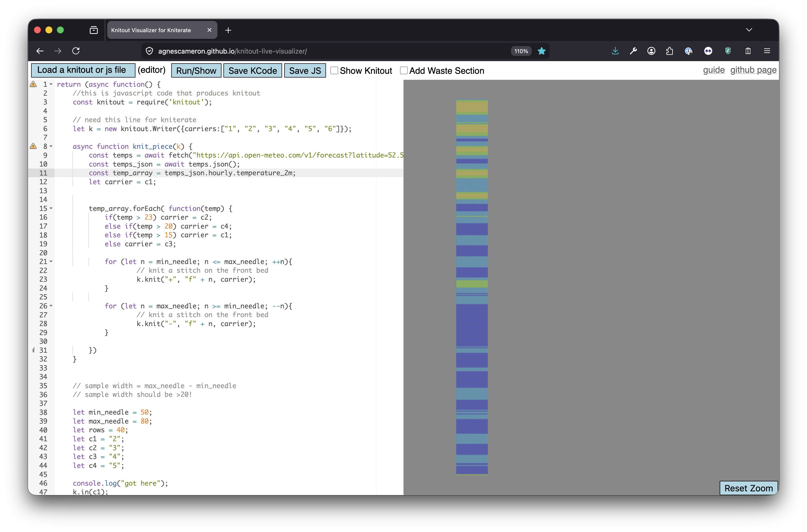
Task: Click the Run/Show button
Action: tap(196, 71)
